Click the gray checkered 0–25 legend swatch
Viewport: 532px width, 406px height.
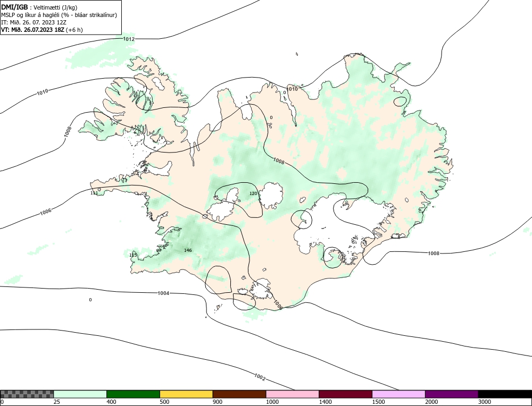click(27, 394)
